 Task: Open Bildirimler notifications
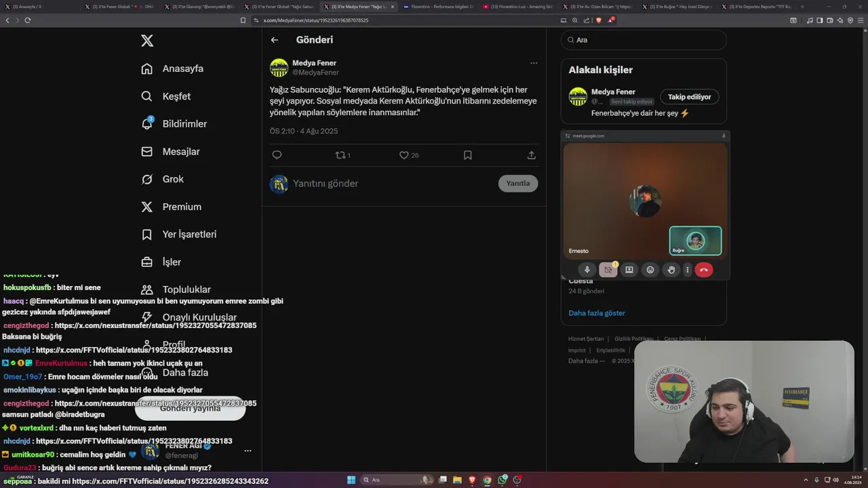(174, 124)
